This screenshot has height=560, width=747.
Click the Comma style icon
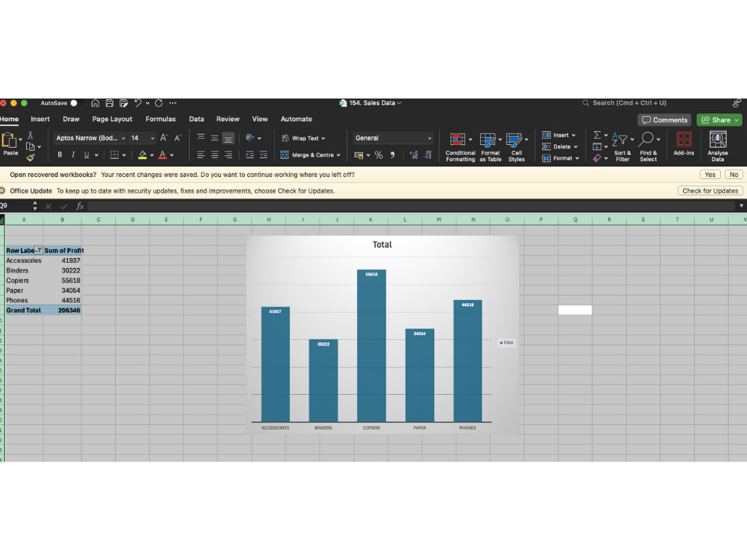pos(393,155)
